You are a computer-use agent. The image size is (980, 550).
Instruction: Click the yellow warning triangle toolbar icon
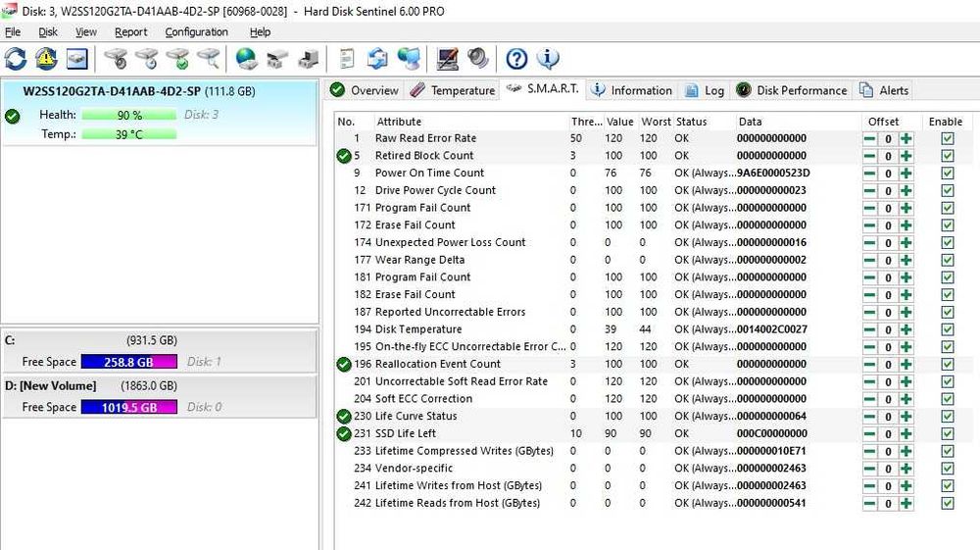tap(46, 59)
